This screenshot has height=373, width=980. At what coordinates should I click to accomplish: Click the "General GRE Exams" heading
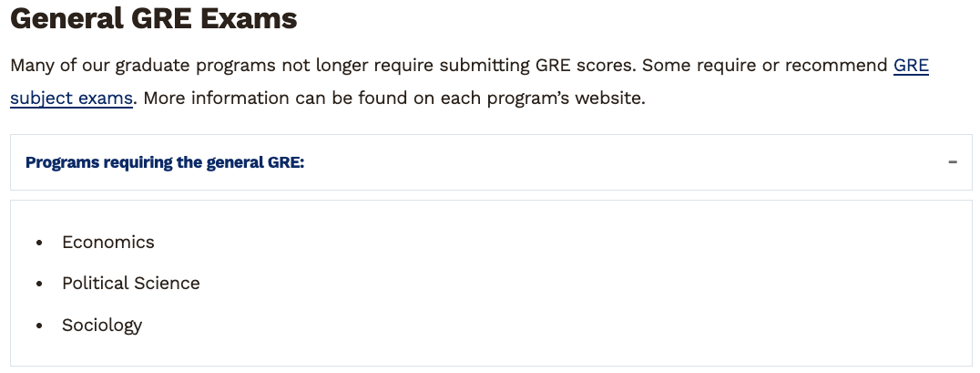153,18
